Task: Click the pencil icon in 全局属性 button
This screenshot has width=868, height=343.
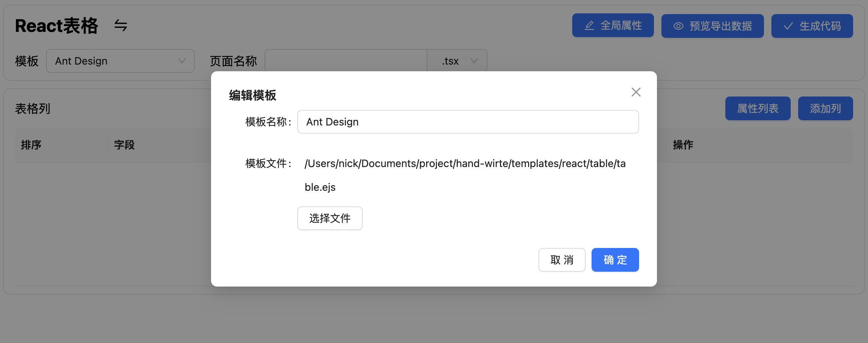Action: click(589, 26)
